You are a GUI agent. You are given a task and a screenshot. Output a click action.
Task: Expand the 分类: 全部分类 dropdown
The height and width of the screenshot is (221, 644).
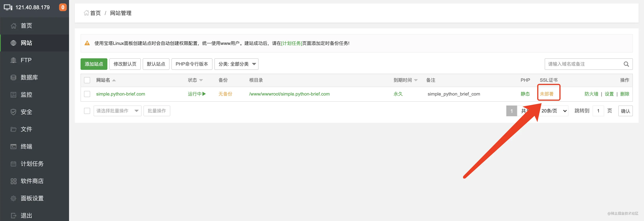click(x=236, y=64)
